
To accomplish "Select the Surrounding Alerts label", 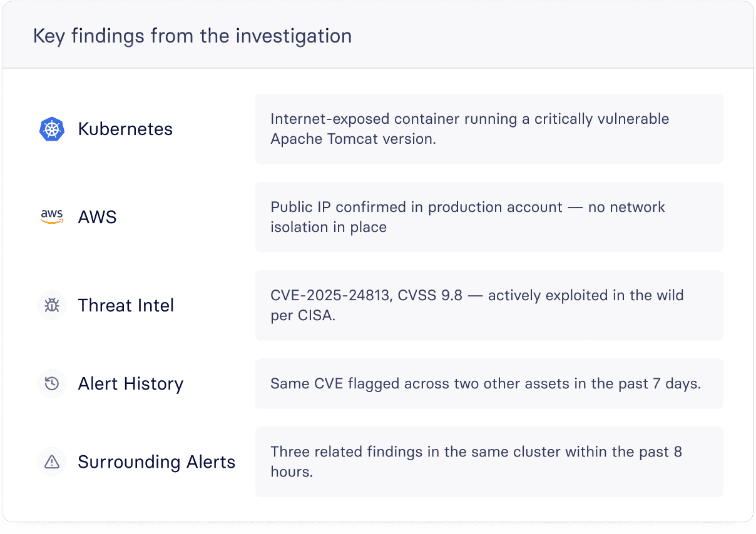I will [156, 461].
